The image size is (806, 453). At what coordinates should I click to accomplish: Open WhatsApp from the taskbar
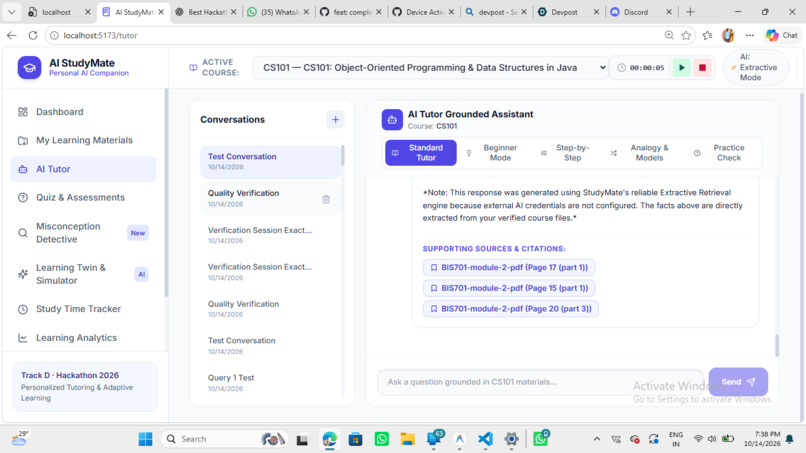click(x=381, y=439)
